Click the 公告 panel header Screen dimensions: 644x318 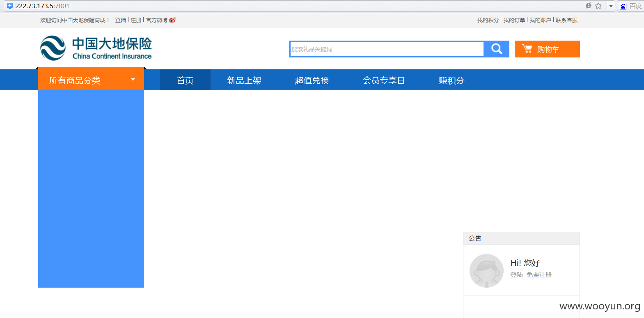pos(521,238)
